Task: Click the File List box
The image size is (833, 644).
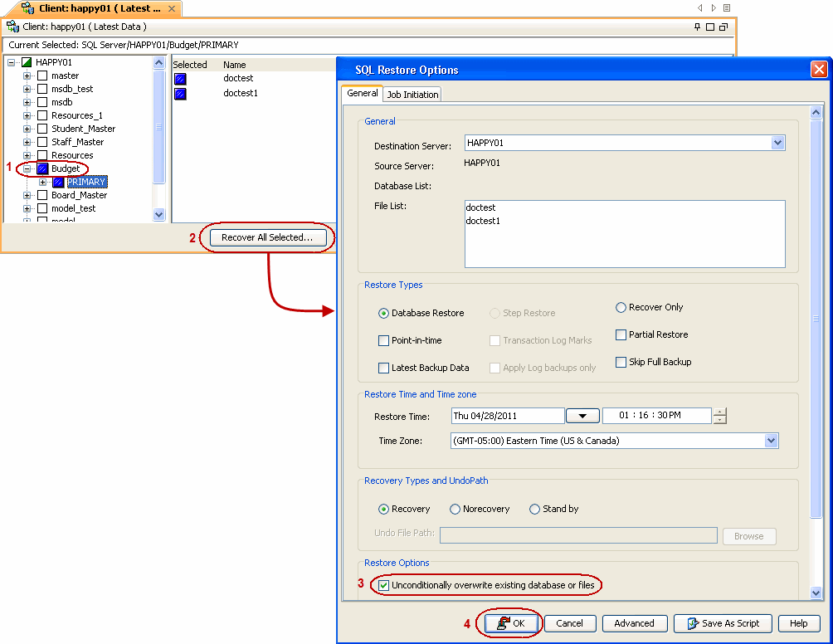Action: pos(625,234)
